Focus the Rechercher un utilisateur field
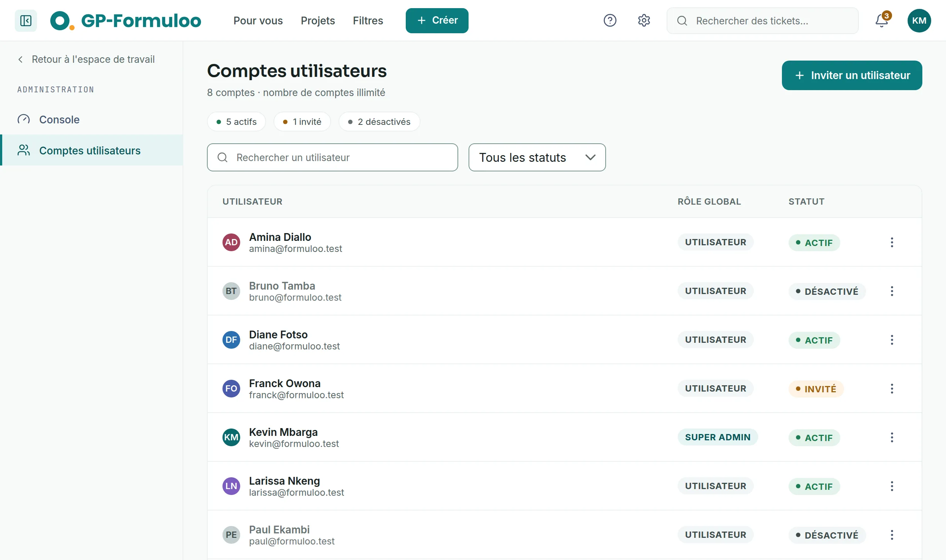 (x=332, y=157)
